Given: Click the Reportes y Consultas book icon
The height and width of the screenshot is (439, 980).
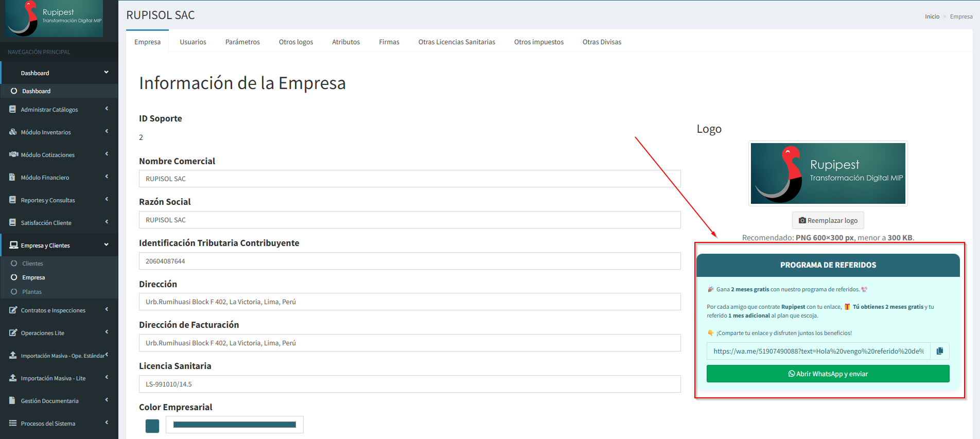Looking at the screenshot, I should [13, 200].
